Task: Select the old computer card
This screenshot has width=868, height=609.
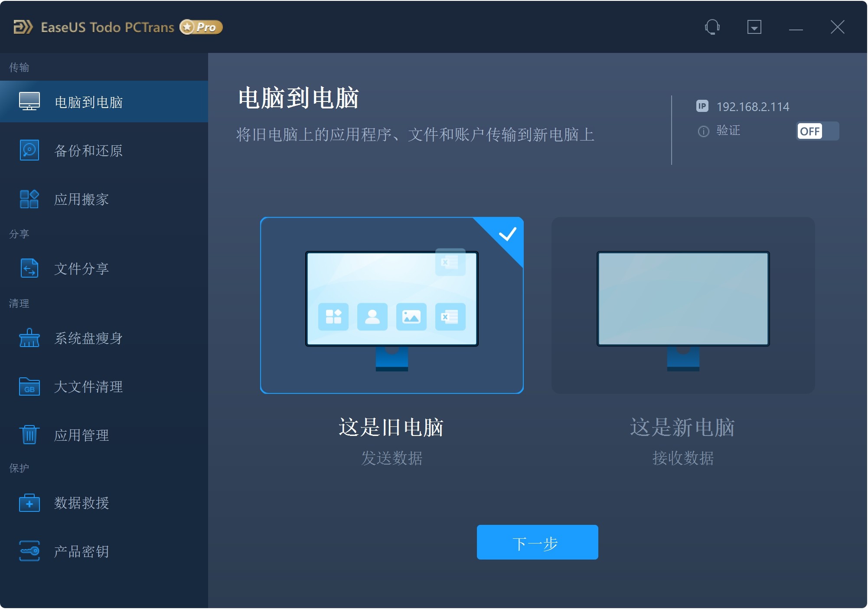Action: click(x=392, y=305)
